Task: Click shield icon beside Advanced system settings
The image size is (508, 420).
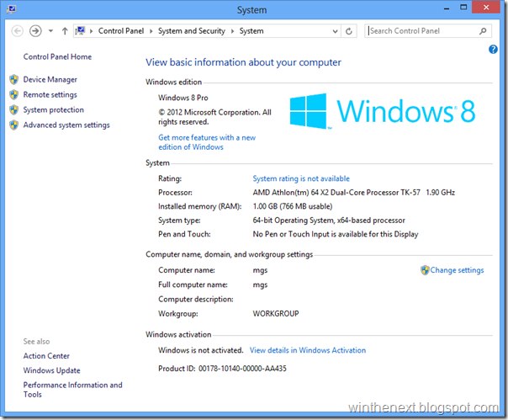Action: point(14,125)
